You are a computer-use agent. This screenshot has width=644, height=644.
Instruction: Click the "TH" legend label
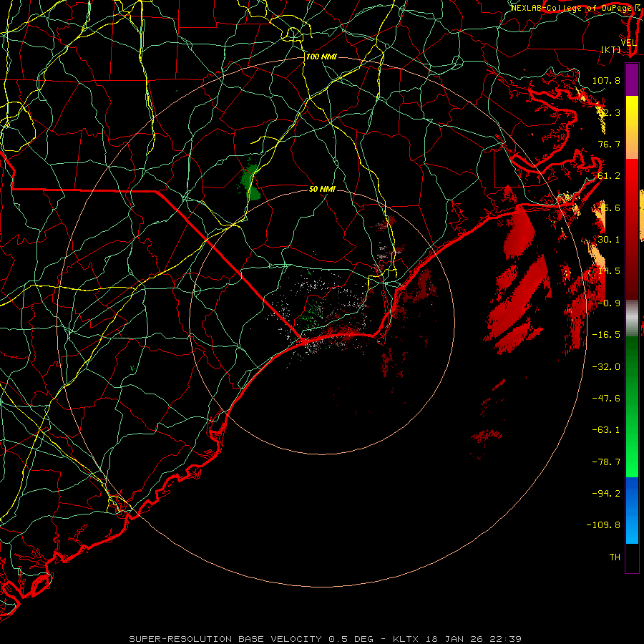click(x=615, y=557)
